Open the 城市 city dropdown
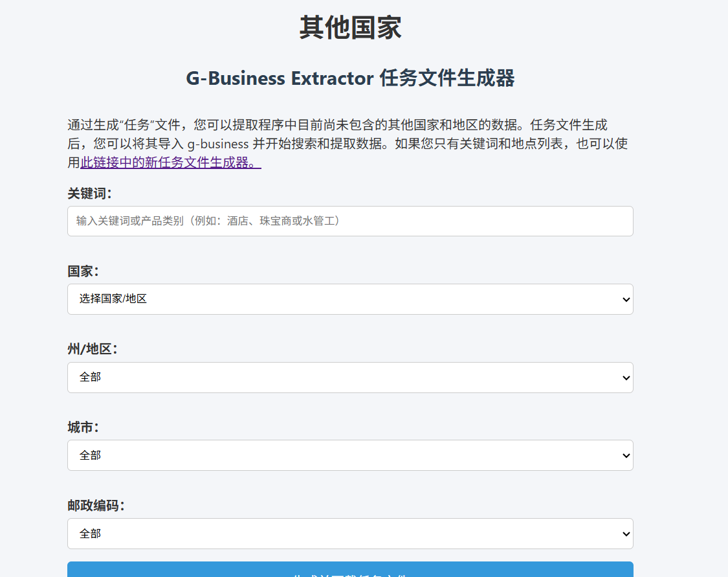Viewport: 728px width, 577px height. coord(350,455)
